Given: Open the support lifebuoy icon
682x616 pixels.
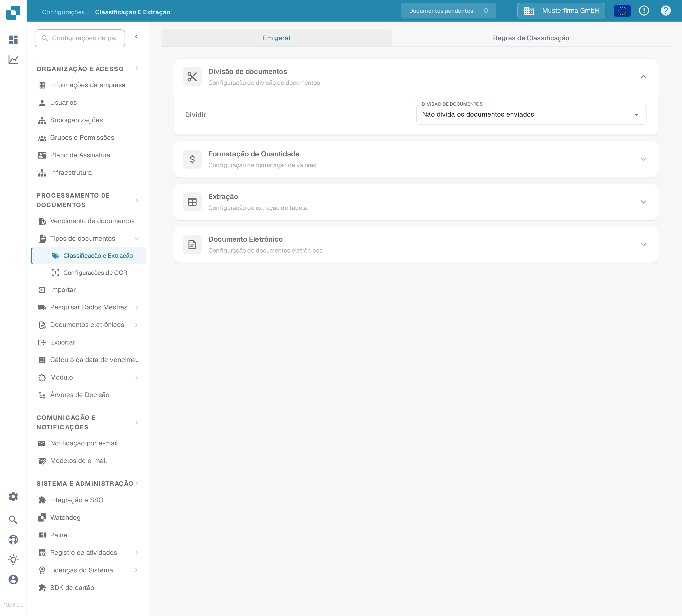Looking at the screenshot, I should coord(13,539).
